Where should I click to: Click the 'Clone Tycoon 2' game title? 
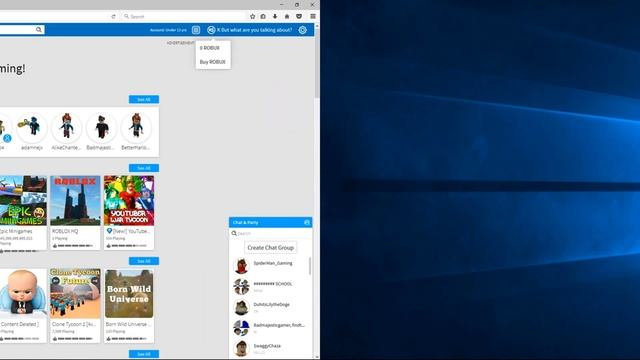coord(74,324)
